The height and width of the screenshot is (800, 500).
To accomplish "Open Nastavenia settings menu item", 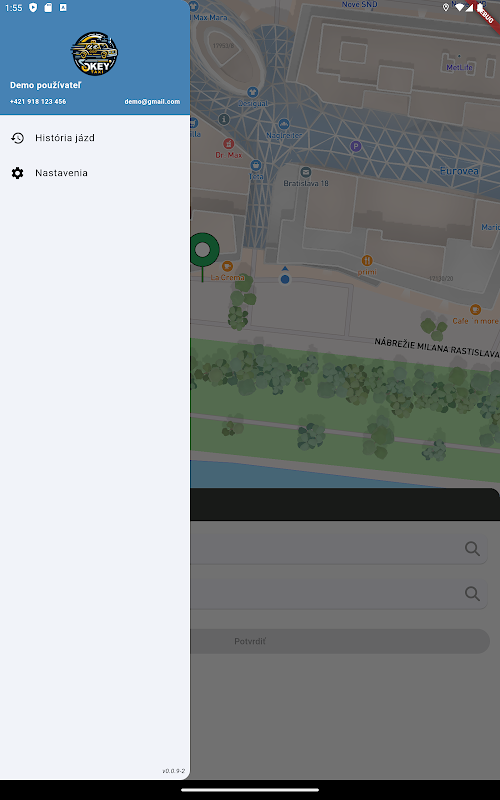I will [95, 173].
